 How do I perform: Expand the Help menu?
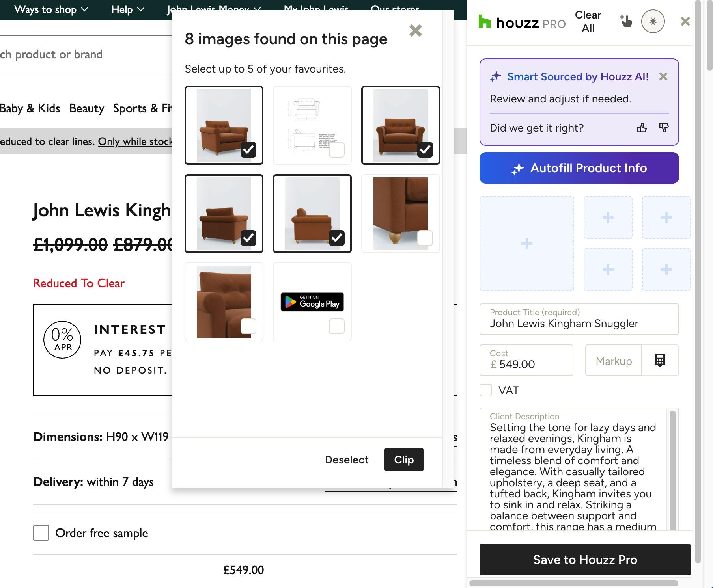click(128, 9)
